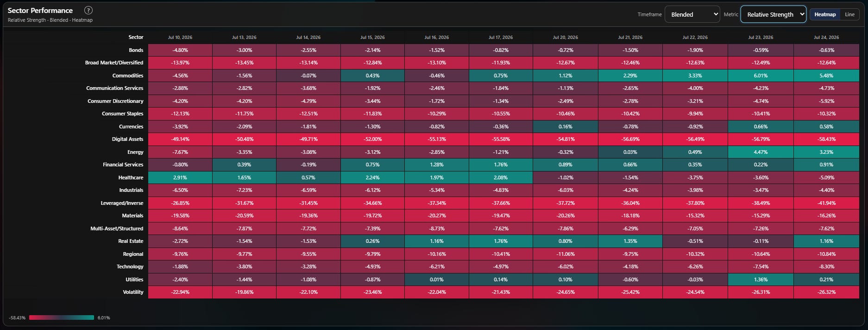This screenshot has width=868, height=330.
Task: Click the Digital Assets -58.43% cell
Action: [826, 139]
